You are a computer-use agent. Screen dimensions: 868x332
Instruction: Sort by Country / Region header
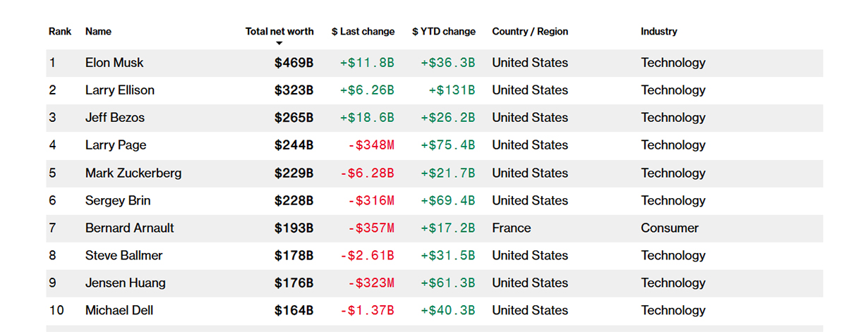(529, 32)
